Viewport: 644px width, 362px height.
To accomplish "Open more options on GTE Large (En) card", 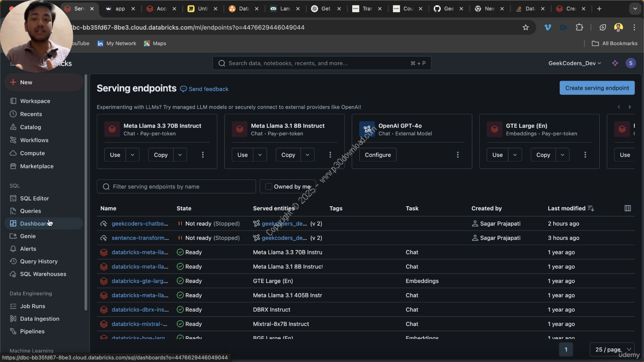I will (585, 155).
